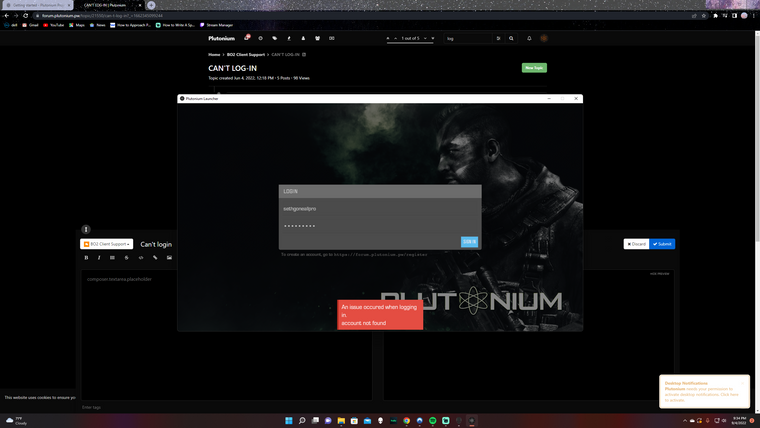Viewport: 760px width, 428px height.
Task: Show hidden system tray icons
Action: 685,420
